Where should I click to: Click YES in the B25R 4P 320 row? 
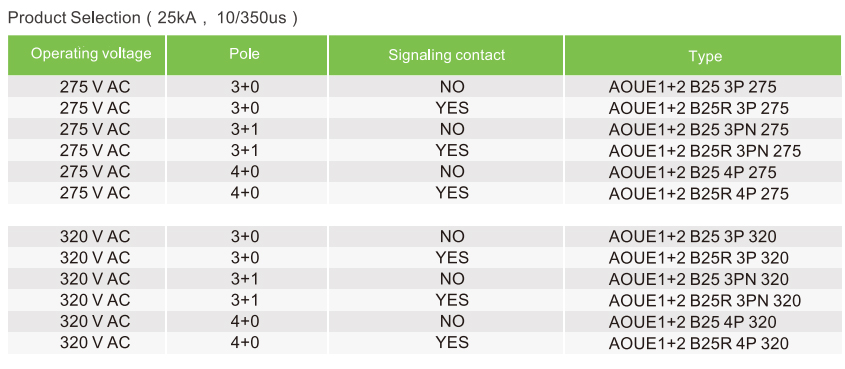click(452, 343)
